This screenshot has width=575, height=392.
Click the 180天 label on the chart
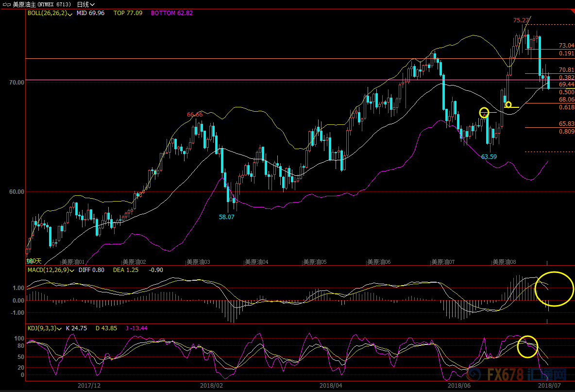pyautogui.click(x=34, y=261)
